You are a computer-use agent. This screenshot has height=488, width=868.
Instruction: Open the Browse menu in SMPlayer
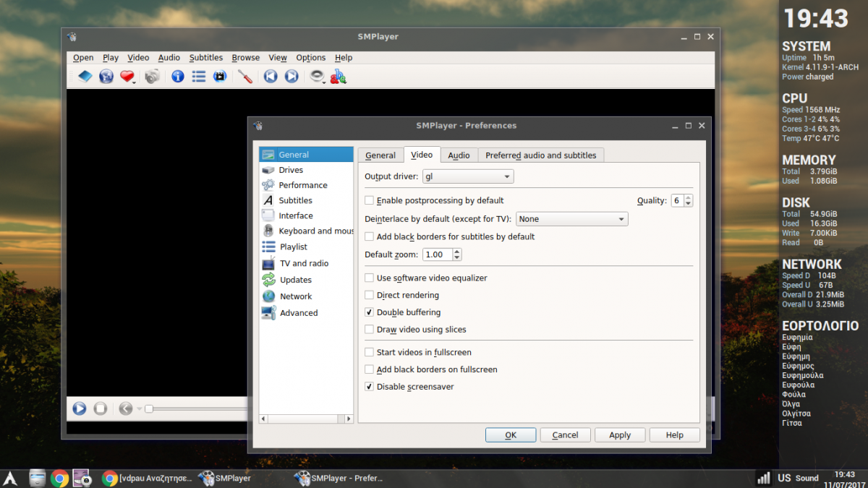point(246,58)
